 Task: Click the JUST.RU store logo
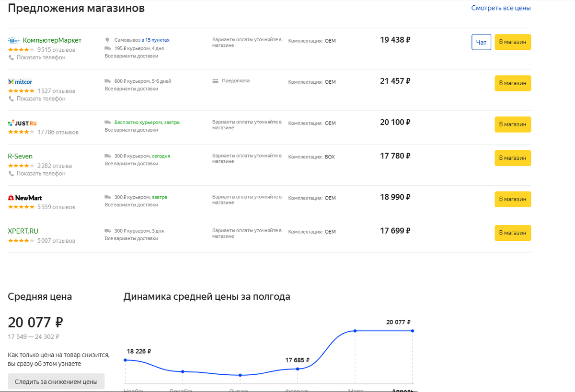(x=22, y=123)
